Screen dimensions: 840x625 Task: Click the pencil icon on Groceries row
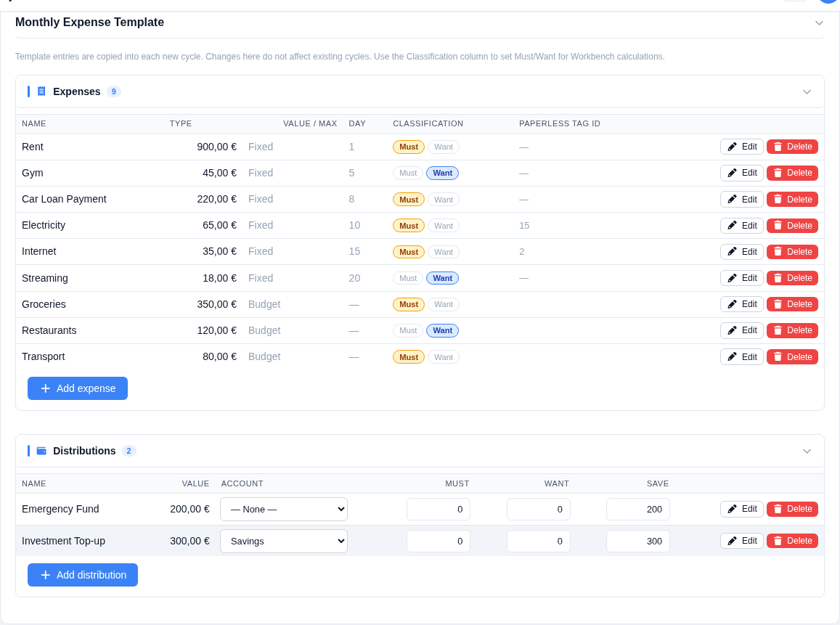(733, 304)
